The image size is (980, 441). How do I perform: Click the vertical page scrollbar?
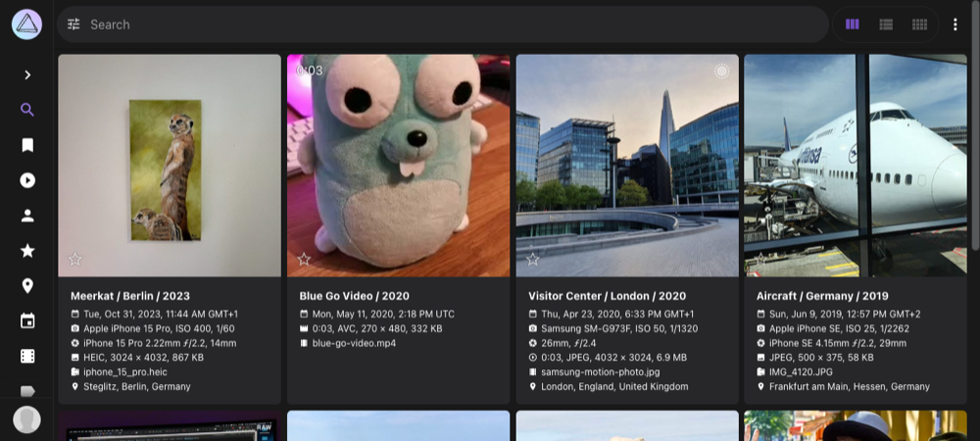pos(976,124)
